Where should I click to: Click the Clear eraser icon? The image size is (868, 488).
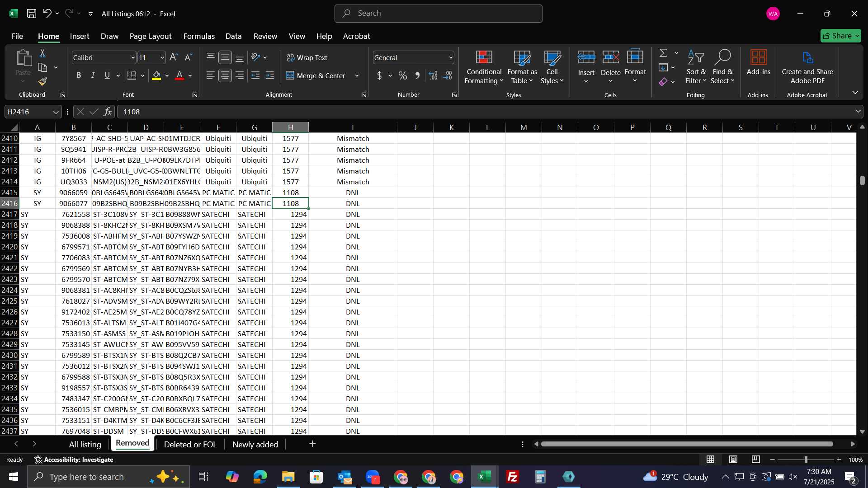663,82
